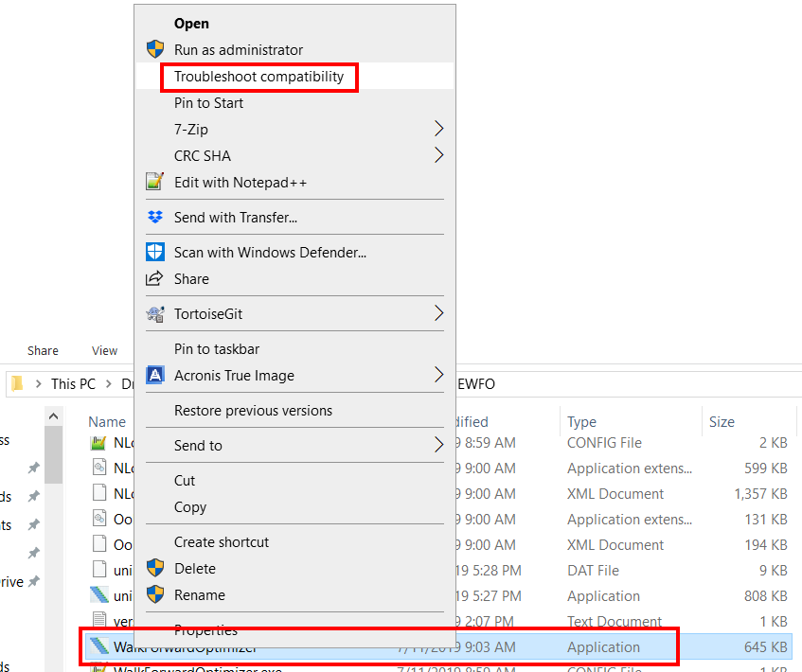Expand the 7-Zip submenu arrow
802x672 pixels.
click(438, 129)
